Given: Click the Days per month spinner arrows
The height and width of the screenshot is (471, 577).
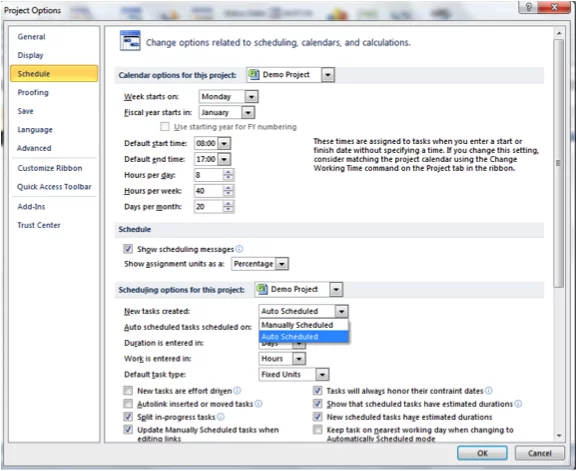Looking at the screenshot, I should 228,207.
